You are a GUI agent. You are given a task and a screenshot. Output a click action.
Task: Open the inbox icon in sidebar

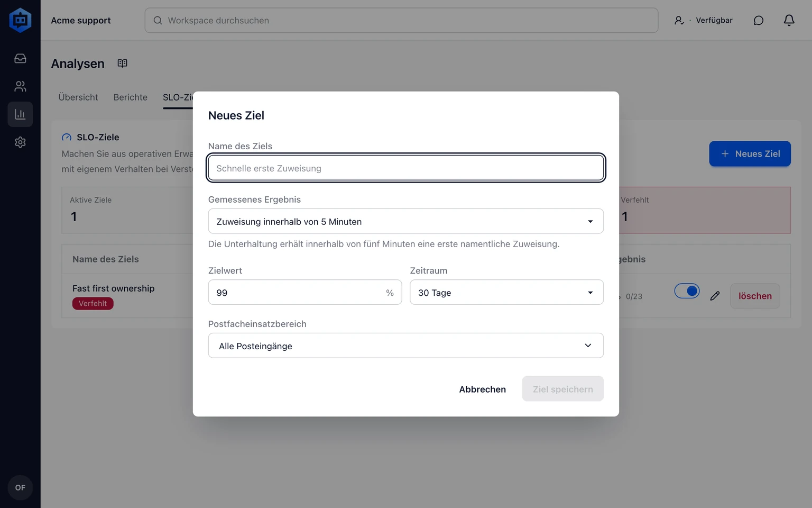(x=20, y=58)
